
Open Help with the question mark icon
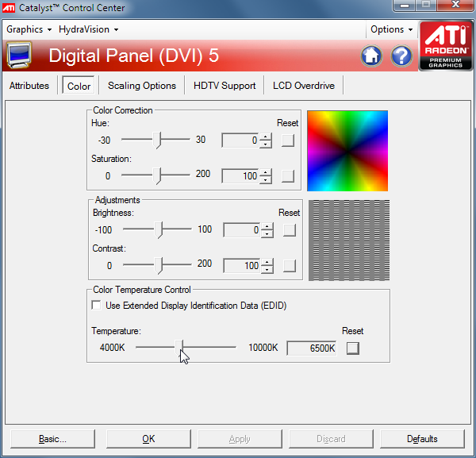click(401, 56)
